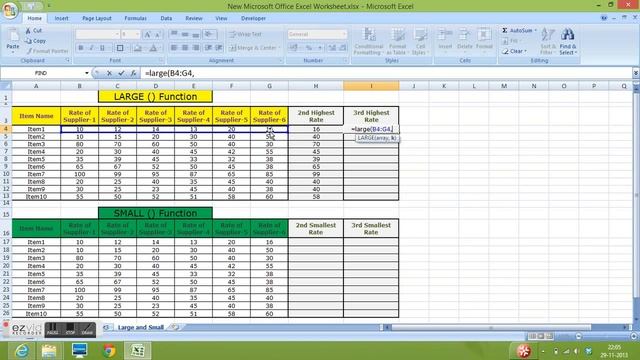The image size is (640, 360).
Task: Open the Formulas tab
Action: point(136,18)
